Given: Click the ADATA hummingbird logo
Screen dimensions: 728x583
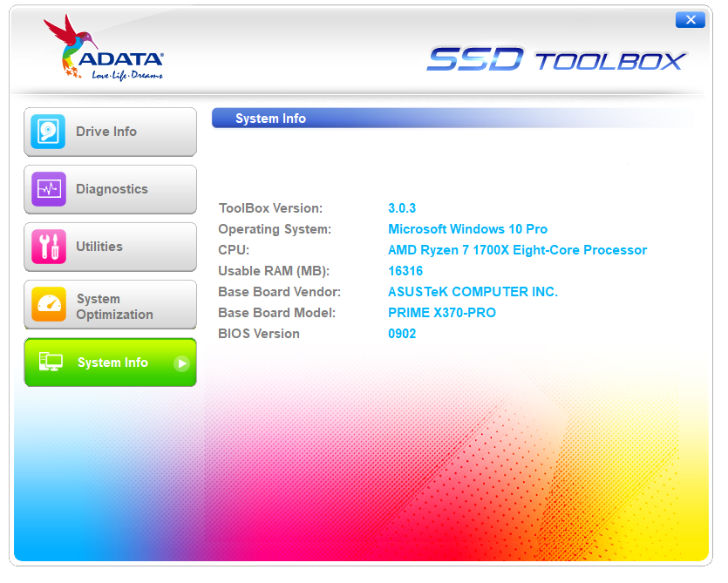Looking at the screenshot, I should 103,47.
